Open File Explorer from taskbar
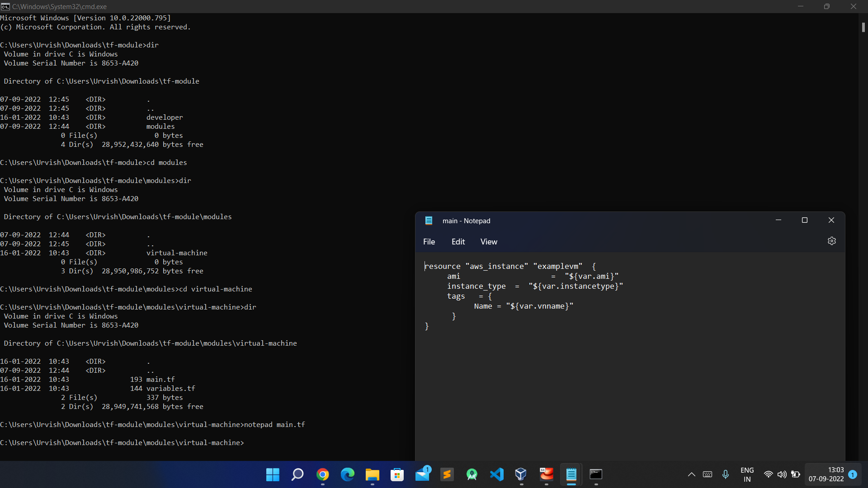Image resolution: width=868 pixels, height=488 pixels. tap(372, 474)
